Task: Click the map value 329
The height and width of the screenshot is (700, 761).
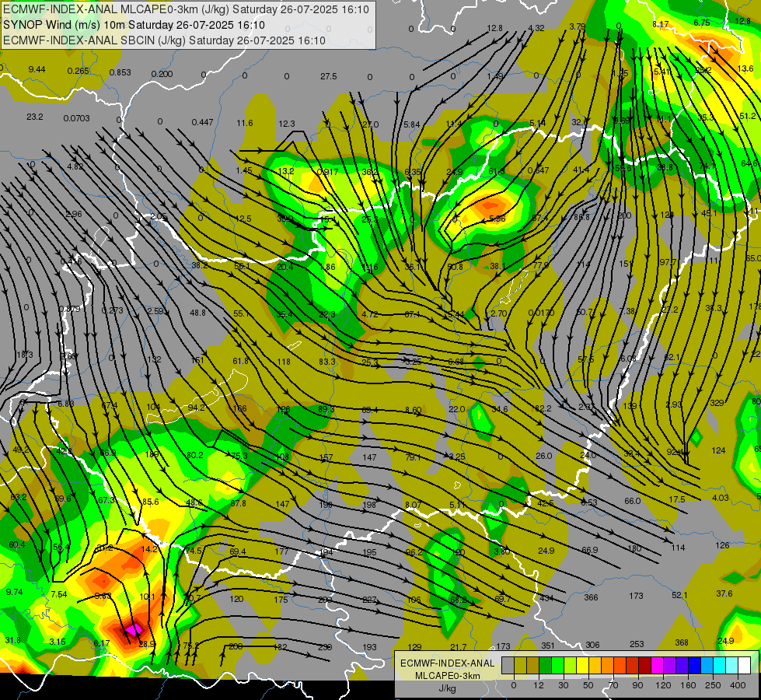Action: coord(717,402)
